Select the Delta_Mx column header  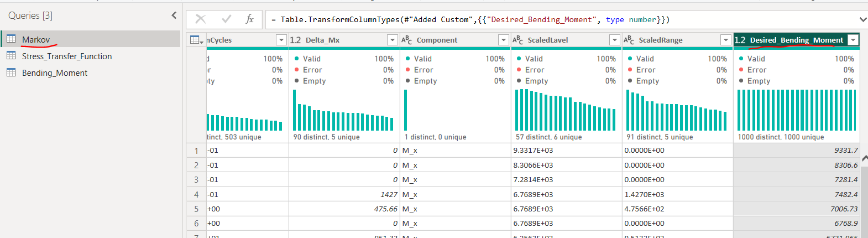tap(344, 40)
